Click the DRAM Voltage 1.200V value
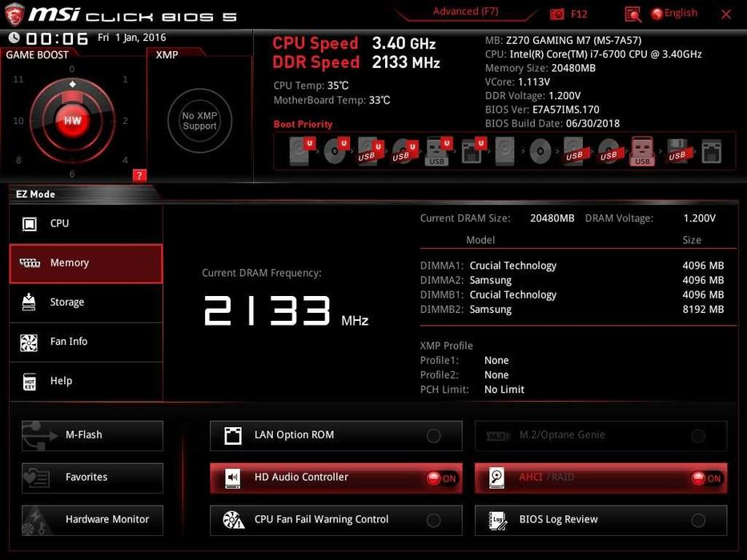This screenshot has width=747, height=560. click(699, 218)
